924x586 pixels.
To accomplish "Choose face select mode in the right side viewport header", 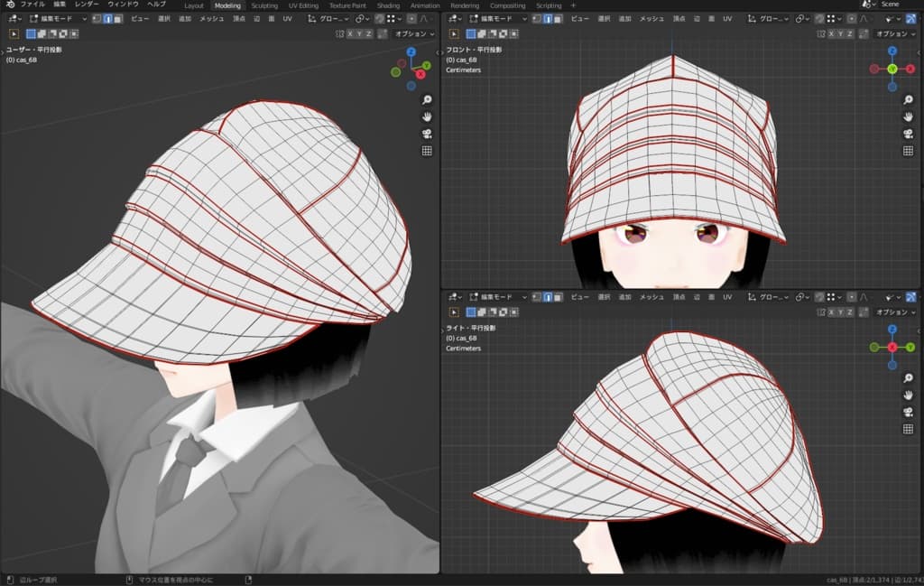I will click(559, 296).
